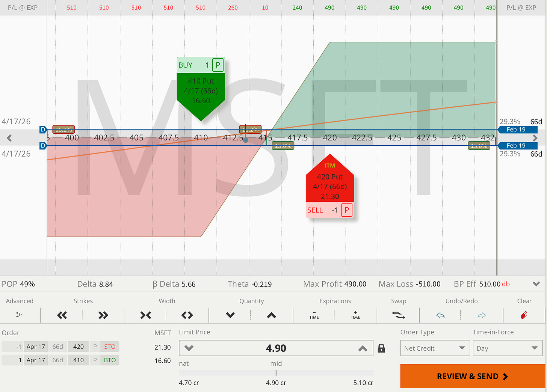This screenshot has height=392, width=547.
Task: Open the Order Type Net Credit dropdown
Action: coord(434,348)
